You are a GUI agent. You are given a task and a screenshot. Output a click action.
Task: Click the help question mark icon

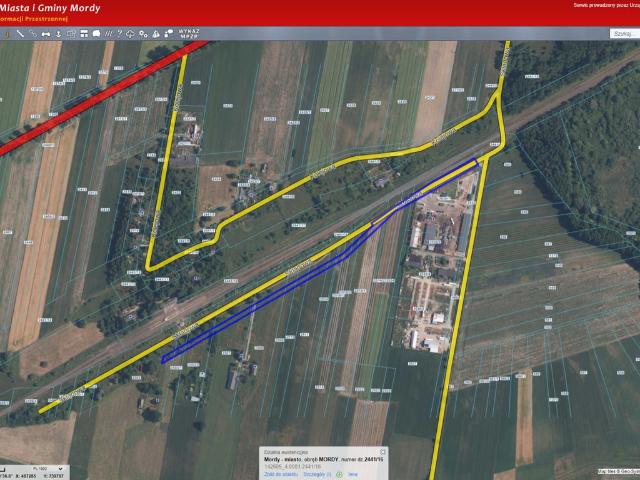(x=120, y=34)
